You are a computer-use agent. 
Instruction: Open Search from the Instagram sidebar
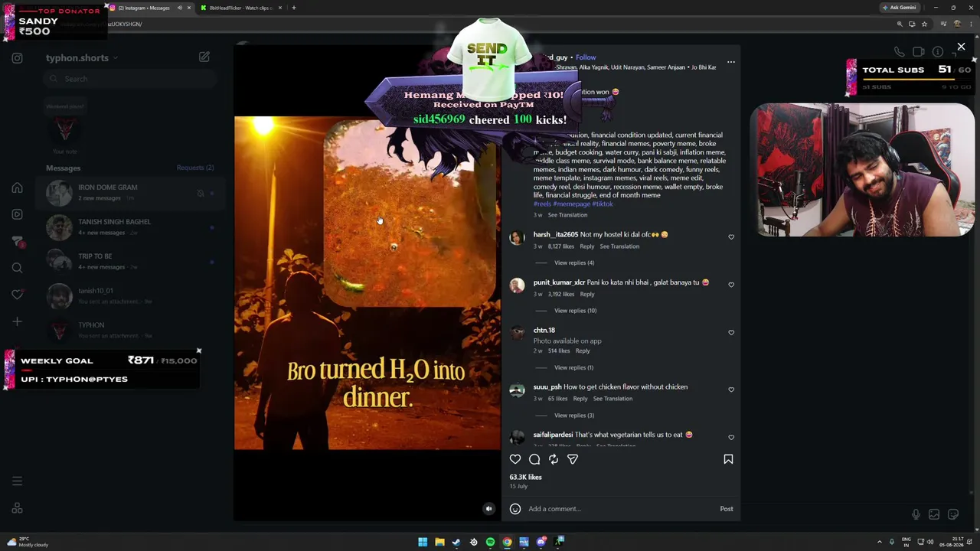point(17,268)
